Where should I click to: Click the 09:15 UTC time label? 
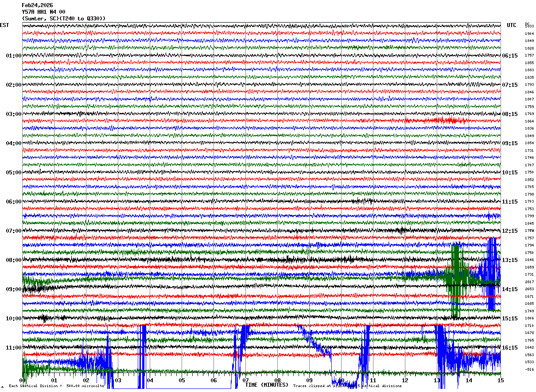pos(510,143)
